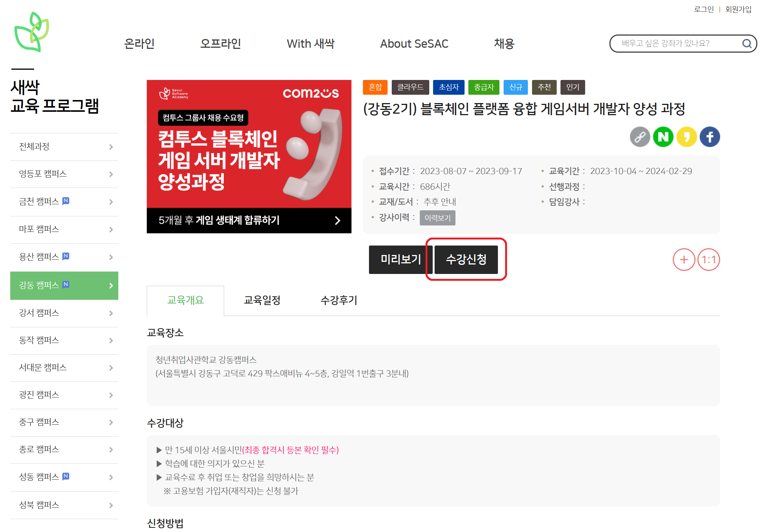Switch to 교육일정 tab
The image size is (763, 532).
(x=262, y=300)
